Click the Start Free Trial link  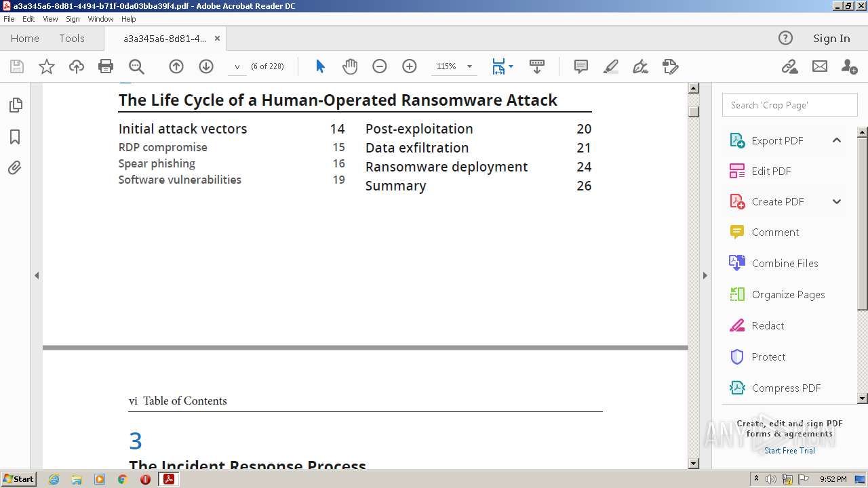click(x=789, y=451)
